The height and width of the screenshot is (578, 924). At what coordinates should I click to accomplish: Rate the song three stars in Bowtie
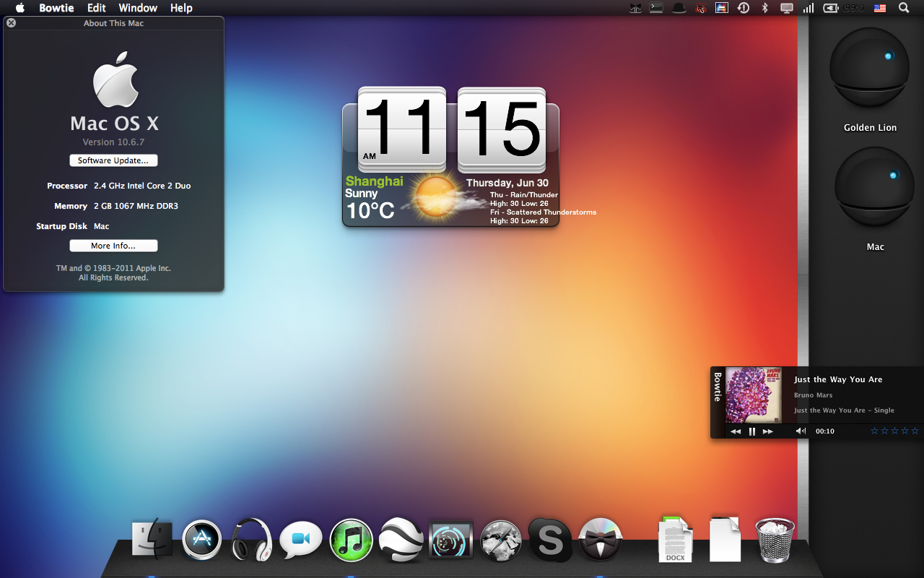[895, 431]
